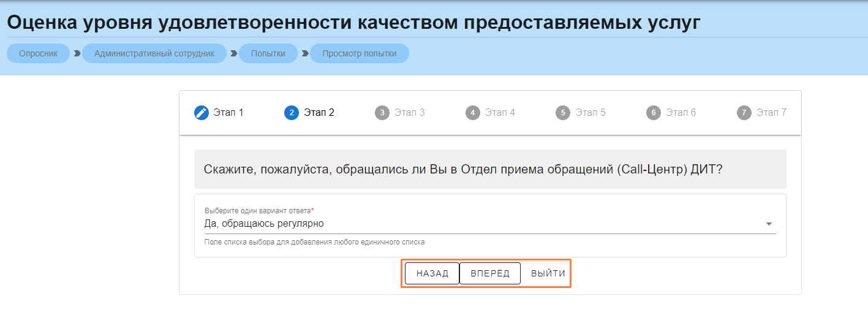The image size is (868, 323).
Task: Click ВЫЙТИ to exit the survey
Action: [x=548, y=273]
